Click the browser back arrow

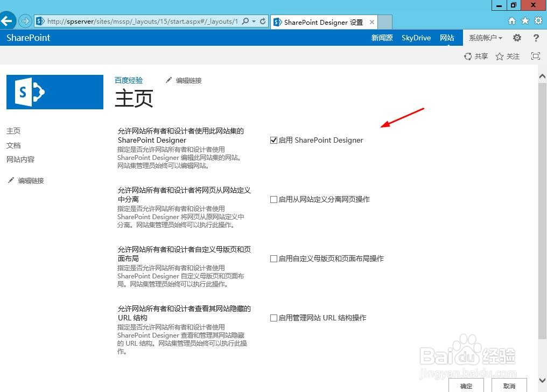pos(8,20)
